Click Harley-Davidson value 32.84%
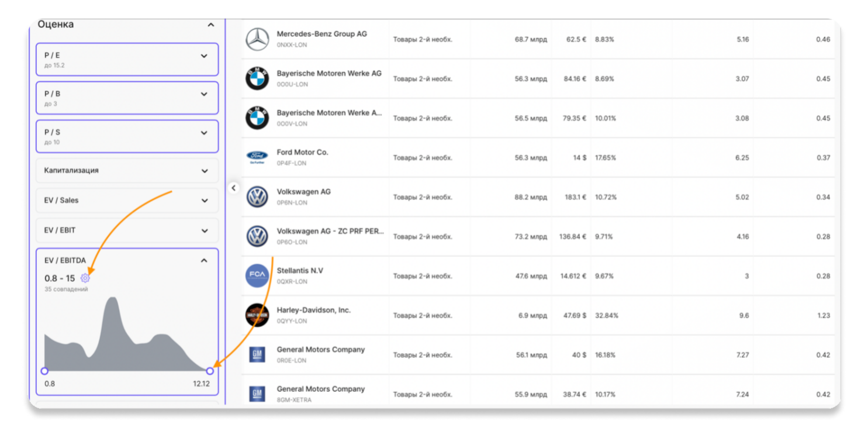This screenshot has width=868, height=438. 606,315
